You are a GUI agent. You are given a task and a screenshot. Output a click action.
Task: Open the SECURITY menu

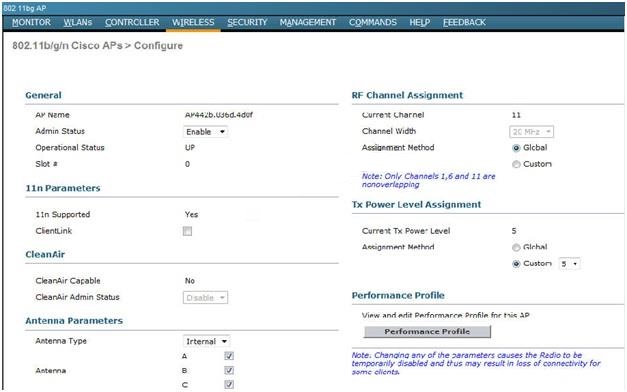pos(247,22)
